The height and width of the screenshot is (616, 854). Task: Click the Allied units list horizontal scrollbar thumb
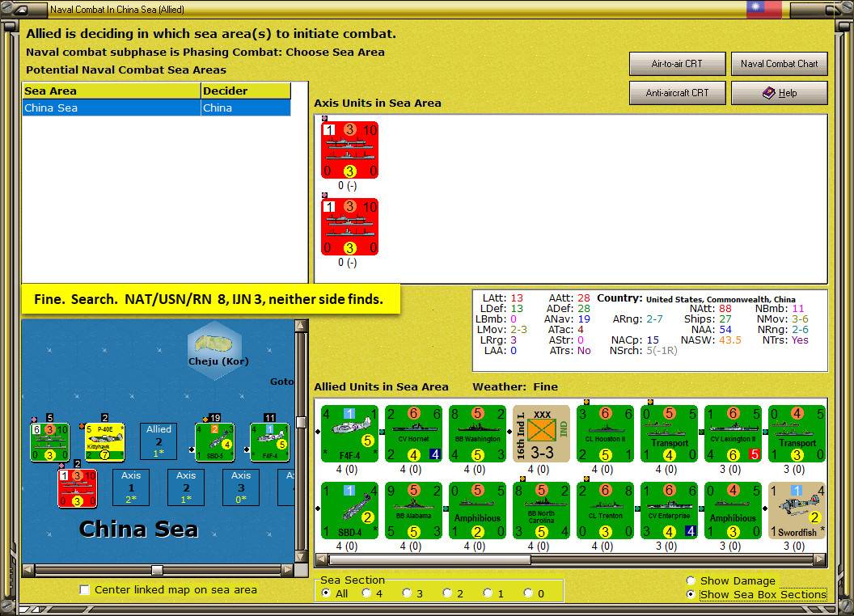(429, 559)
